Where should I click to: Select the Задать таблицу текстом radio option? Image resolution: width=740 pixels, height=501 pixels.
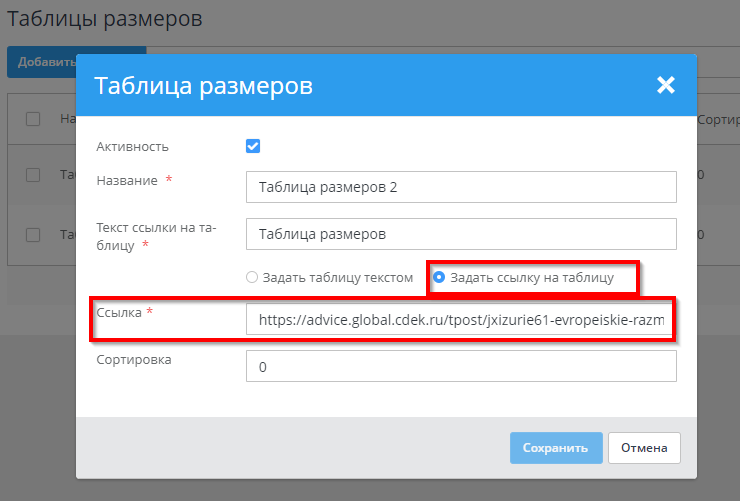coord(252,277)
